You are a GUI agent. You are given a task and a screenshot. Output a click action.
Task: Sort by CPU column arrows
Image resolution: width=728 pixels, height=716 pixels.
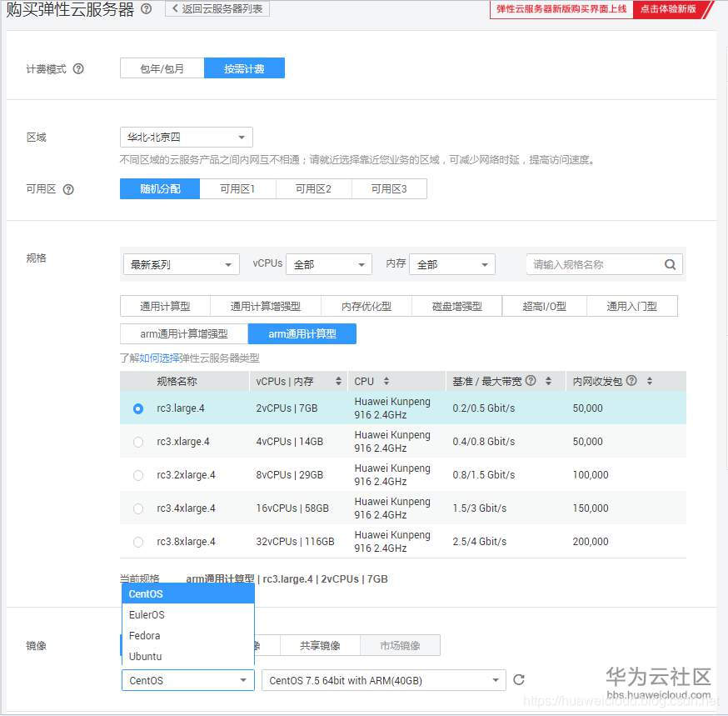click(386, 381)
